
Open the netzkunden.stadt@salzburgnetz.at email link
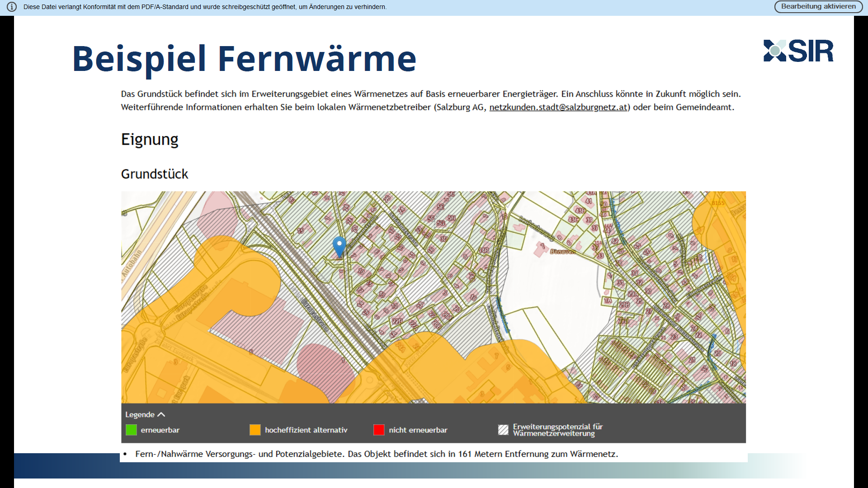[x=558, y=107]
